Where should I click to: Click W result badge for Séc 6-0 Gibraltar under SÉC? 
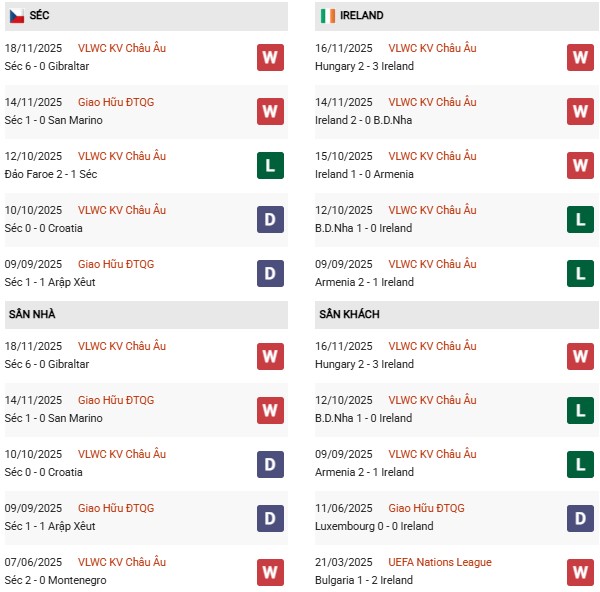269,57
